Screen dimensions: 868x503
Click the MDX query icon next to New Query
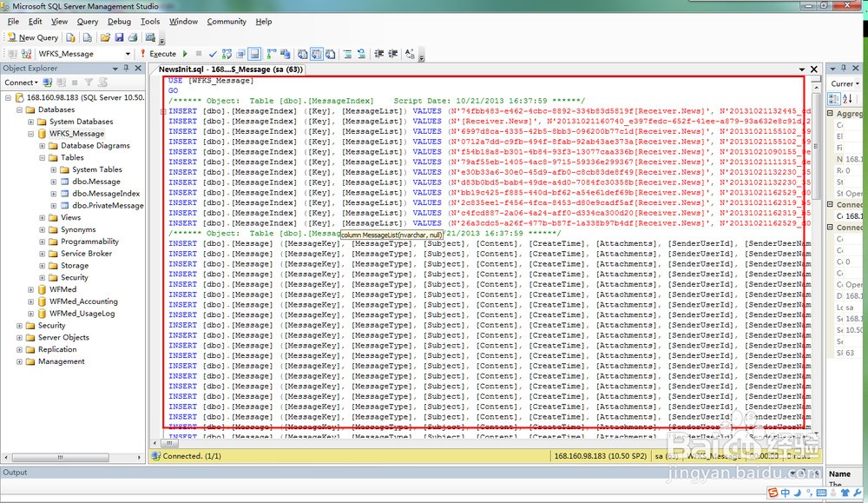pyautogui.click(x=88, y=37)
